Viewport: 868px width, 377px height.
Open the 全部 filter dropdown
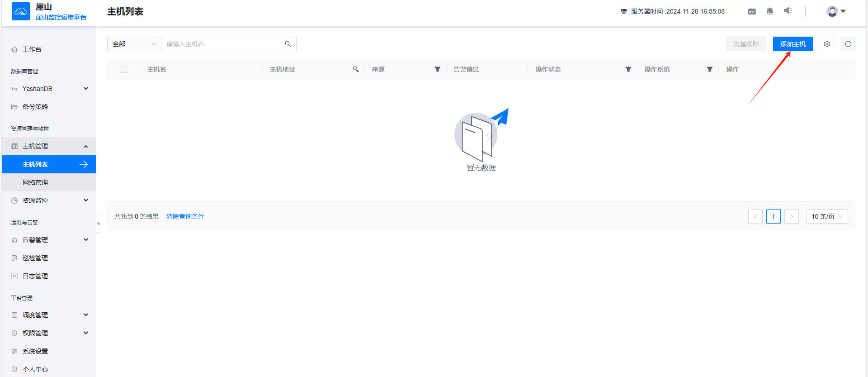134,44
